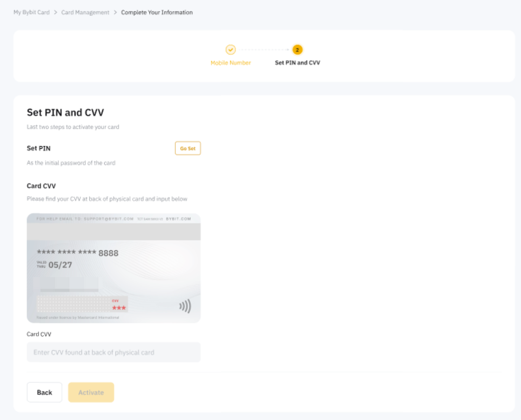The height and width of the screenshot is (420, 521).
Task: Click the step 2 circle icon
Action: (x=297, y=50)
